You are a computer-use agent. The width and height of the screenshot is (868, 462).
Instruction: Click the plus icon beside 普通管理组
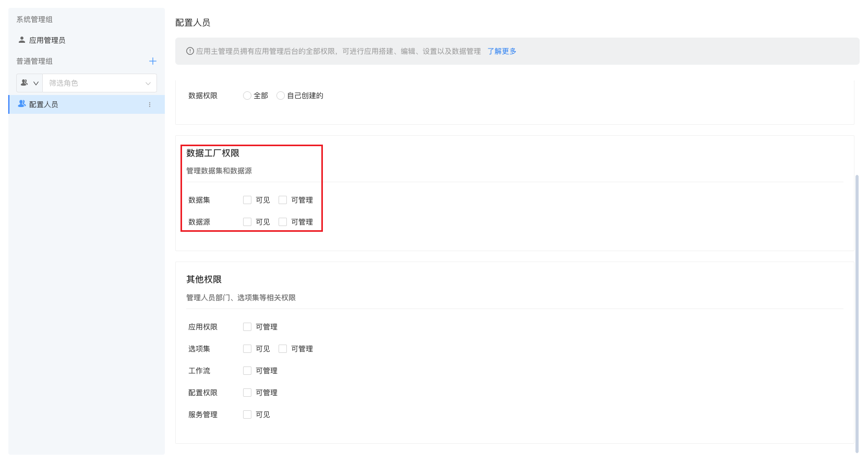[153, 61]
